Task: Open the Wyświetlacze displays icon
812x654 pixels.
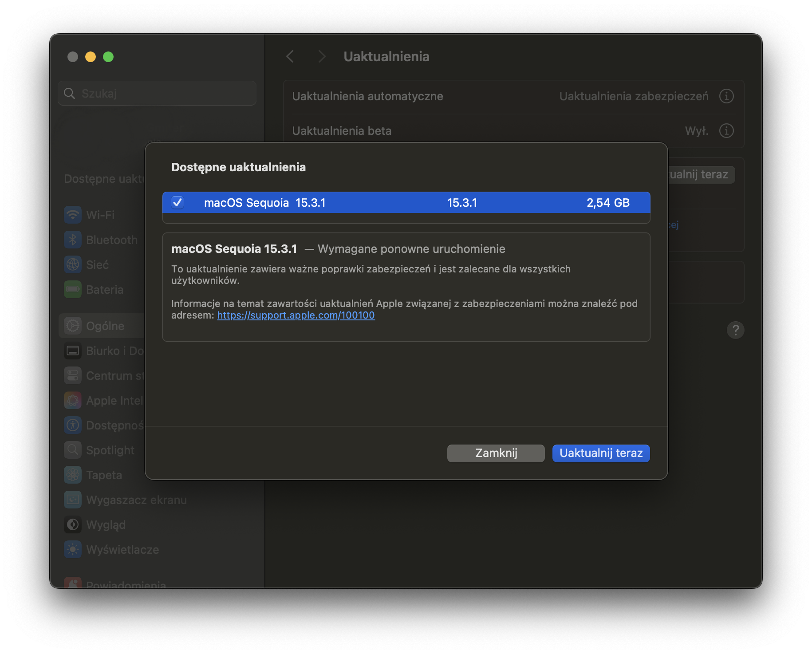Action: click(x=73, y=550)
